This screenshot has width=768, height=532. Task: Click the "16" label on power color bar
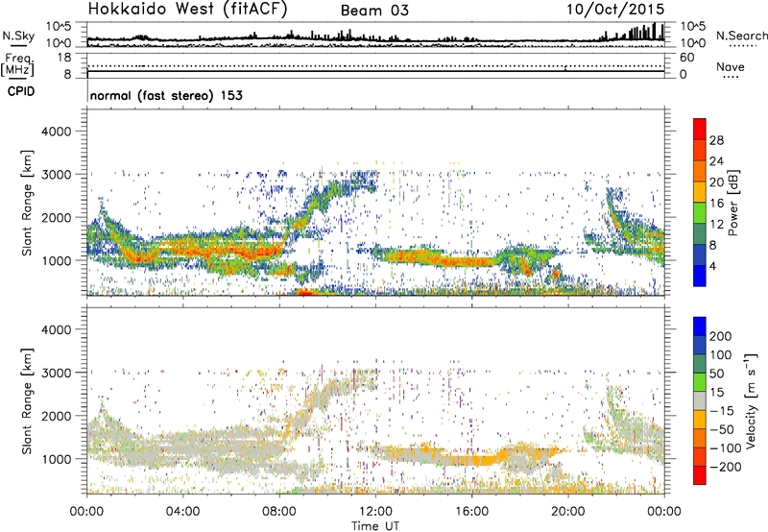(716, 204)
